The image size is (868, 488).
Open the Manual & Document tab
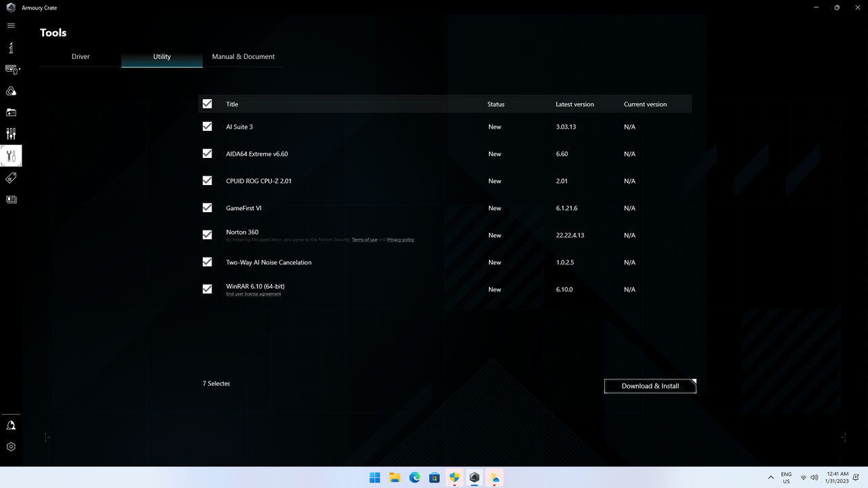(x=243, y=57)
